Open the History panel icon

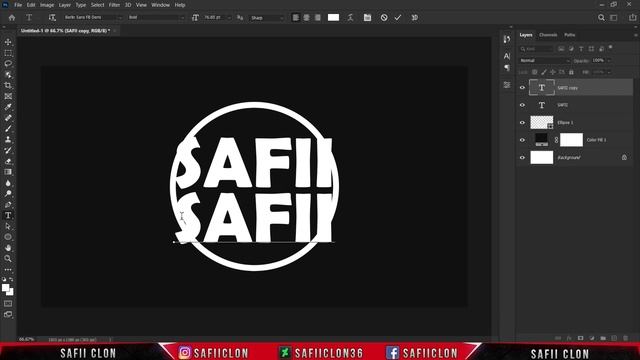(x=507, y=39)
